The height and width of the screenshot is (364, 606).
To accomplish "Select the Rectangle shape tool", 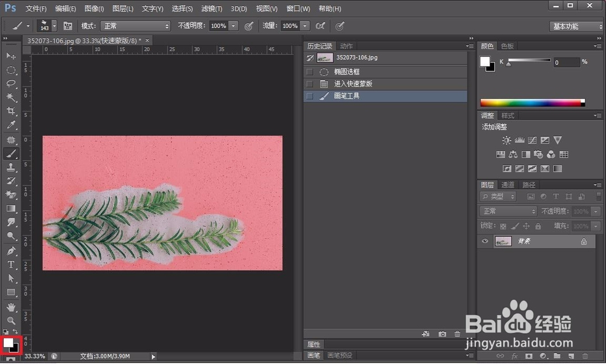I will pos(11,293).
